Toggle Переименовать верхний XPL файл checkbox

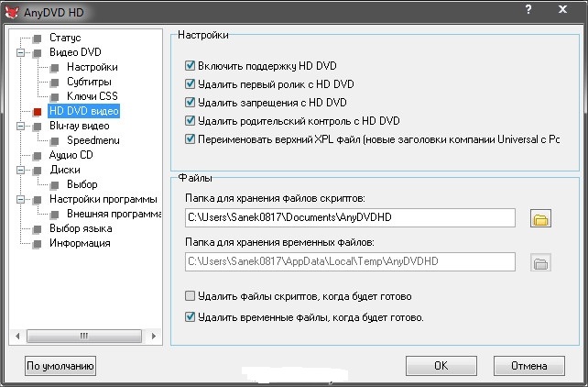click(191, 138)
